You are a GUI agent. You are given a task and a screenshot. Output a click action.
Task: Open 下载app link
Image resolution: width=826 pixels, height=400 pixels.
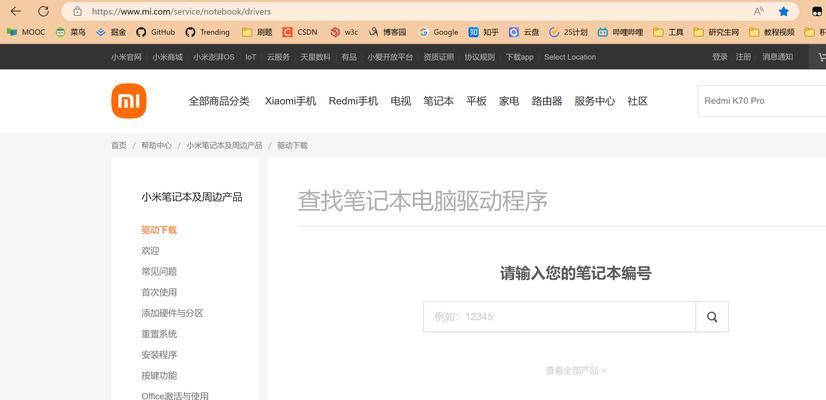coord(520,57)
